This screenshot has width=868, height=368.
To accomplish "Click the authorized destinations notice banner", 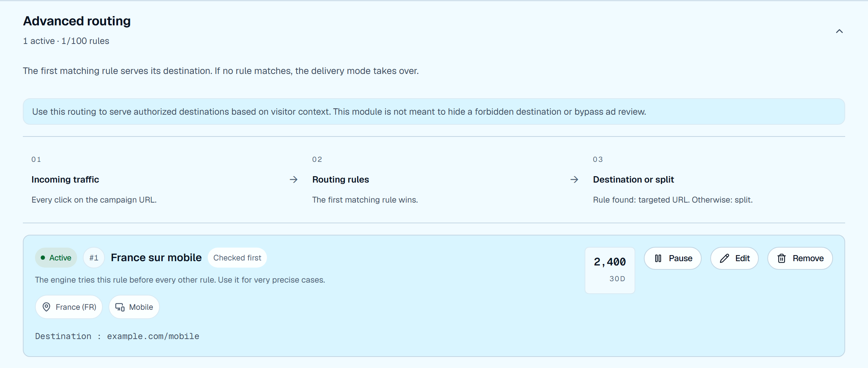I will point(434,111).
